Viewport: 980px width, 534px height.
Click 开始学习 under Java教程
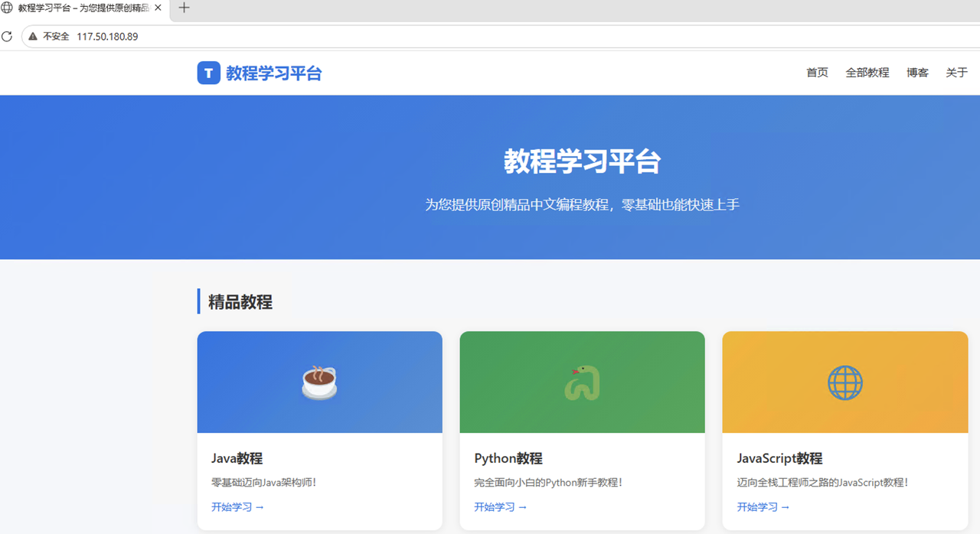pos(237,507)
